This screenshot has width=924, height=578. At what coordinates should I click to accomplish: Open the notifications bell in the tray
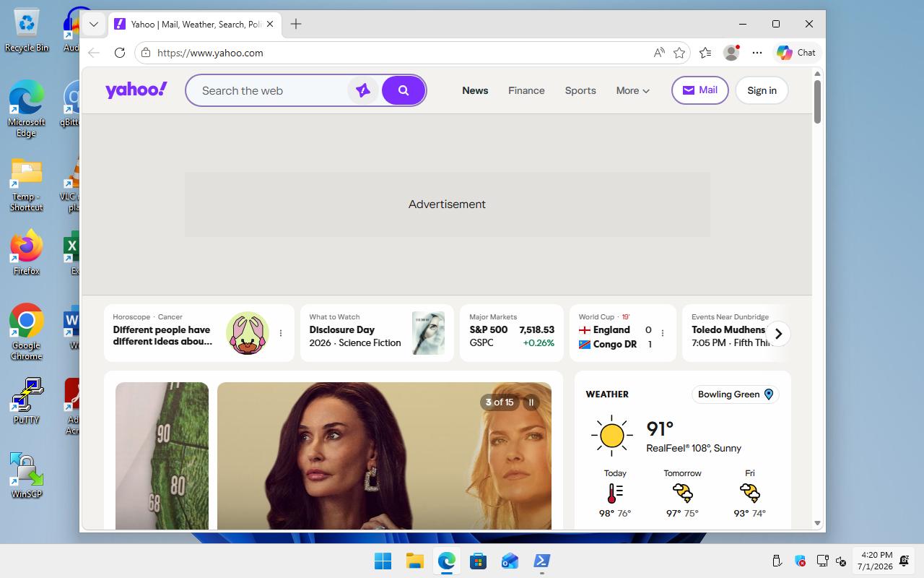pyautogui.click(x=905, y=561)
